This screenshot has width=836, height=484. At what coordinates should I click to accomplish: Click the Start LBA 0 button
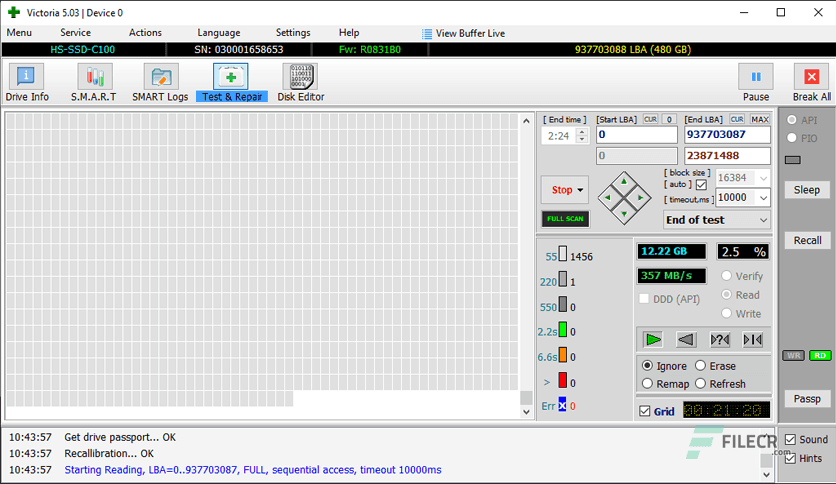pos(669,119)
